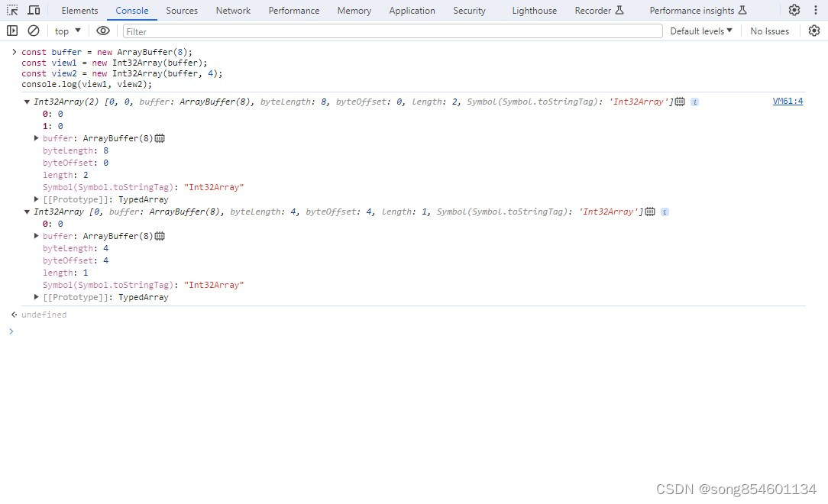Click the console.log(view1, view2) code line
Image resolution: width=828 pixels, height=504 pixels.
pos(86,85)
